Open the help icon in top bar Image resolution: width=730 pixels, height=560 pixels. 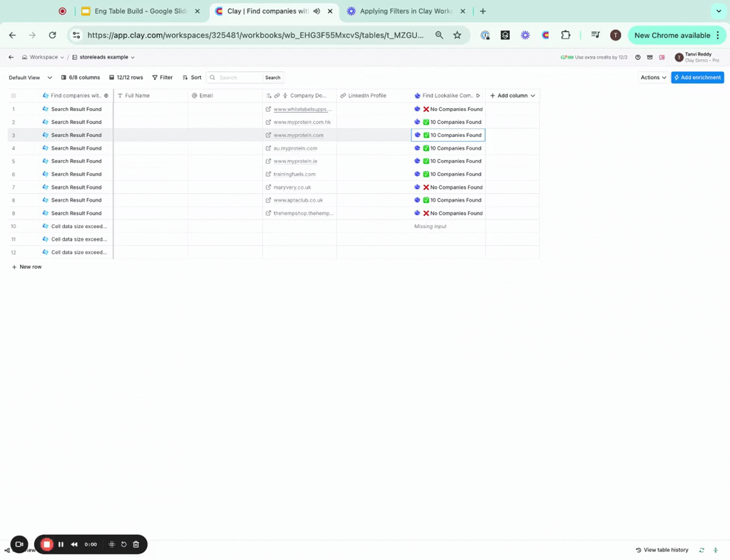pos(638,57)
